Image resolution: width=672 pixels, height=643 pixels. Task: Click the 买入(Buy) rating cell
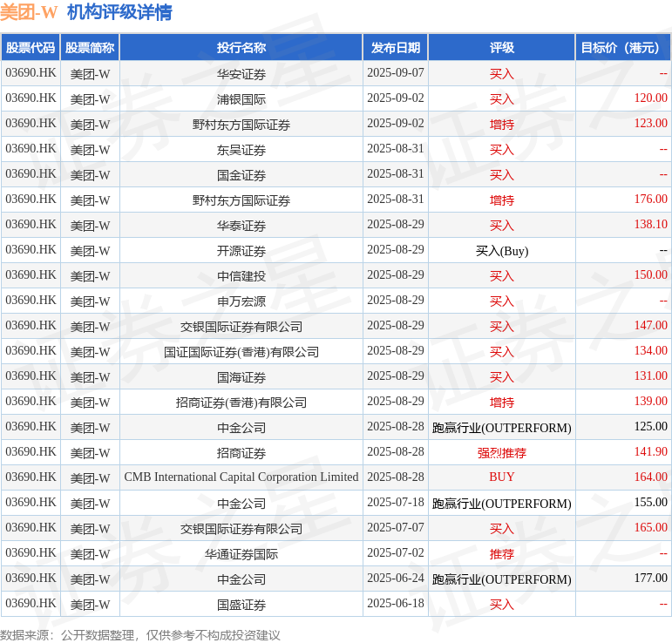[502, 251]
